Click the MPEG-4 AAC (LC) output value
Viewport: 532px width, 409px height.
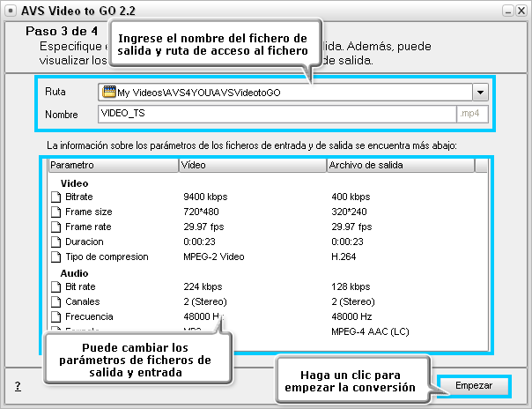click(x=370, y=331)
